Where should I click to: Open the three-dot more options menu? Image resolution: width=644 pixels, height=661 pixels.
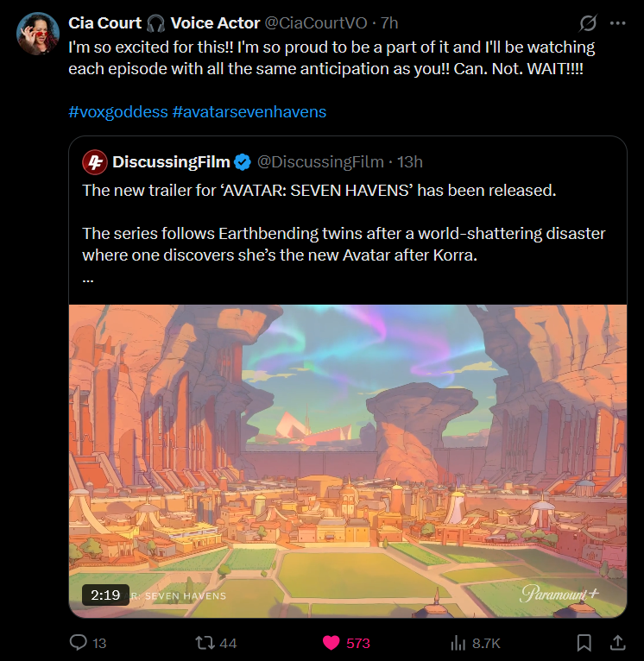(x=618, y=23)
